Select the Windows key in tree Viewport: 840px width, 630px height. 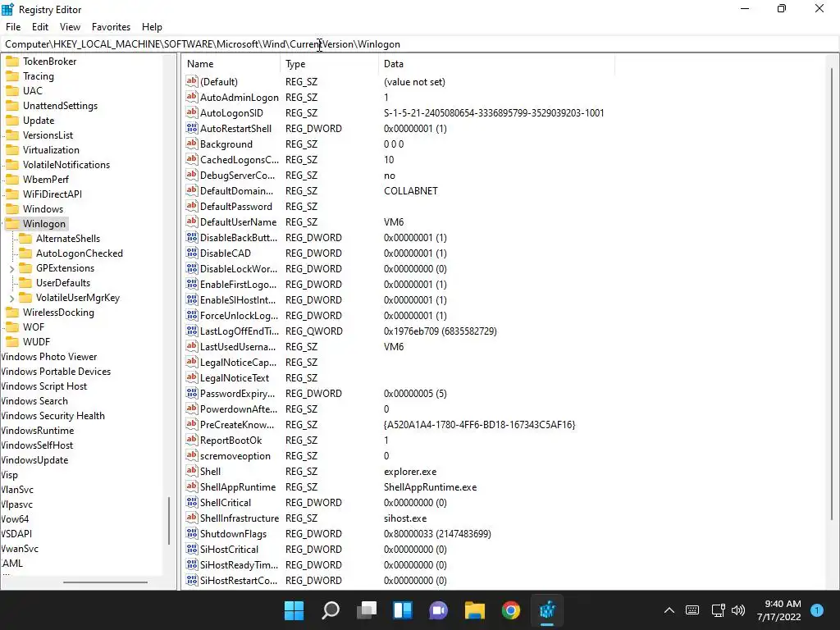(43, 209)
